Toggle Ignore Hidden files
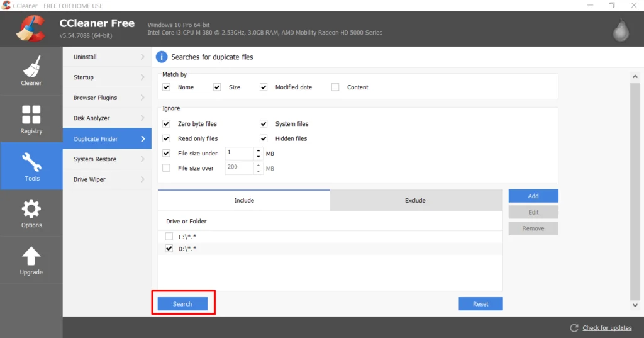 [264, 138]
